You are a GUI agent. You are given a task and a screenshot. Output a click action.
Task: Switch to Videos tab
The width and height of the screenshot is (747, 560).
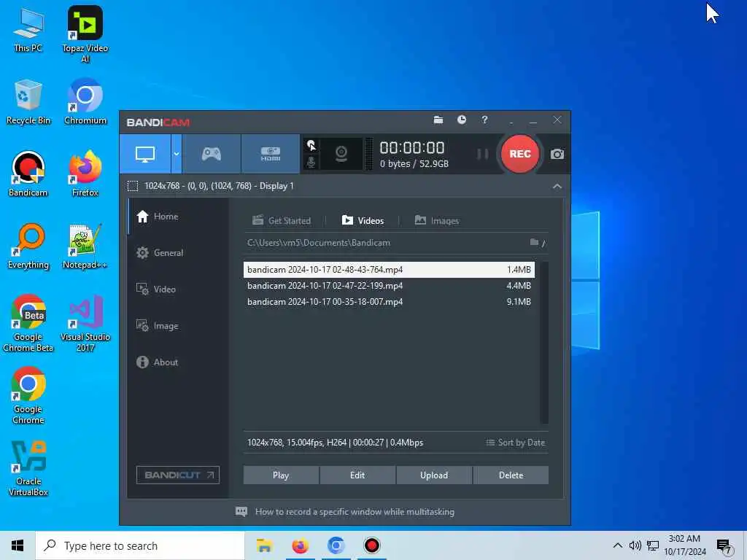coord(363,220)
